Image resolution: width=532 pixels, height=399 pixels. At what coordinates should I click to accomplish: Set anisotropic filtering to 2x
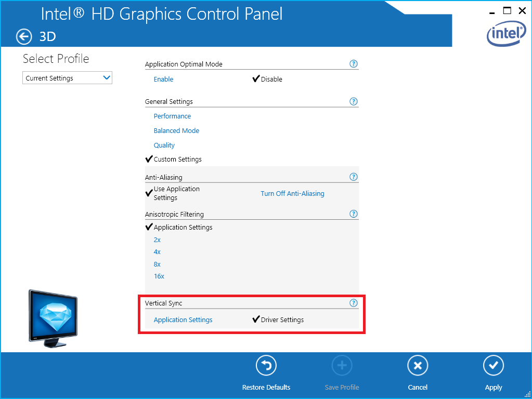(x=157, y=240)
